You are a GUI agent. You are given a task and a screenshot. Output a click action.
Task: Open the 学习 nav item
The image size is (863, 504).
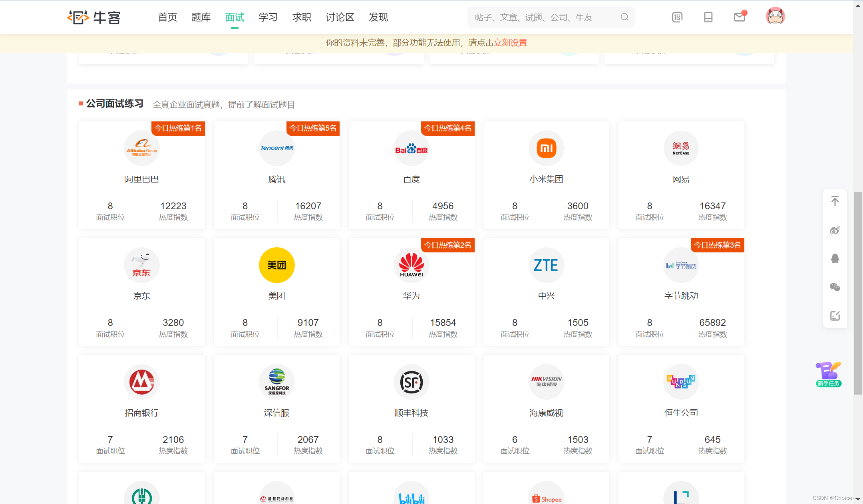tap(268, 17)
